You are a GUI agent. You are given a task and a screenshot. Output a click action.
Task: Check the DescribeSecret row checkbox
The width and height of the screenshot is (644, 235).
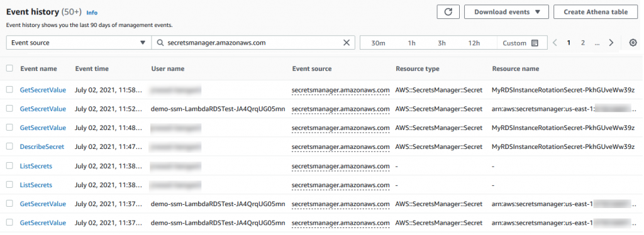point(9,146)
